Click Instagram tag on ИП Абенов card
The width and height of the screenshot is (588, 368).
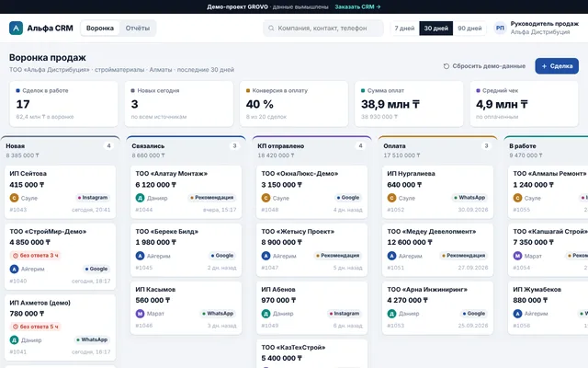point(345,314)
